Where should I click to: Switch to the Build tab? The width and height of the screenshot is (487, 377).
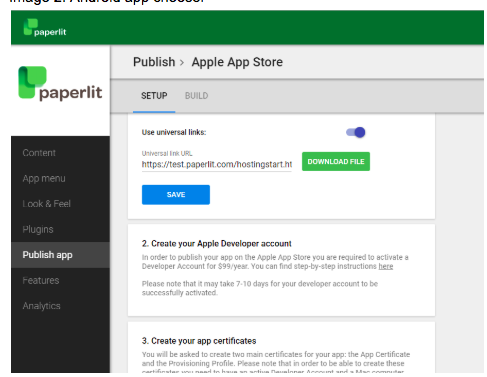(196, 96)
